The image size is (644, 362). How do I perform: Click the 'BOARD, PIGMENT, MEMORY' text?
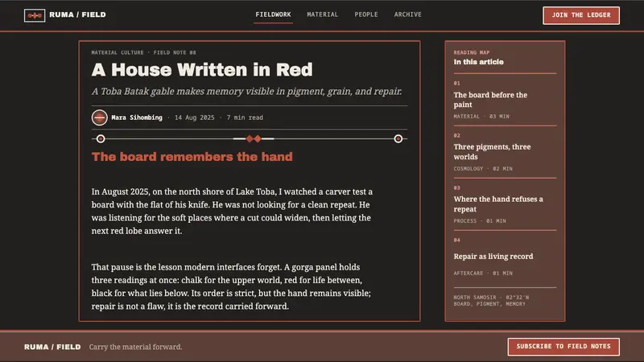(489, 304)
